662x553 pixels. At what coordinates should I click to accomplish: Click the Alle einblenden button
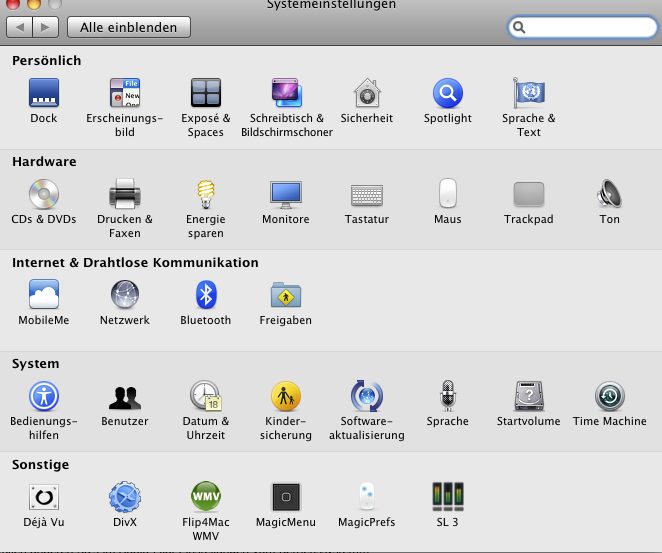[x=129, y=27]
